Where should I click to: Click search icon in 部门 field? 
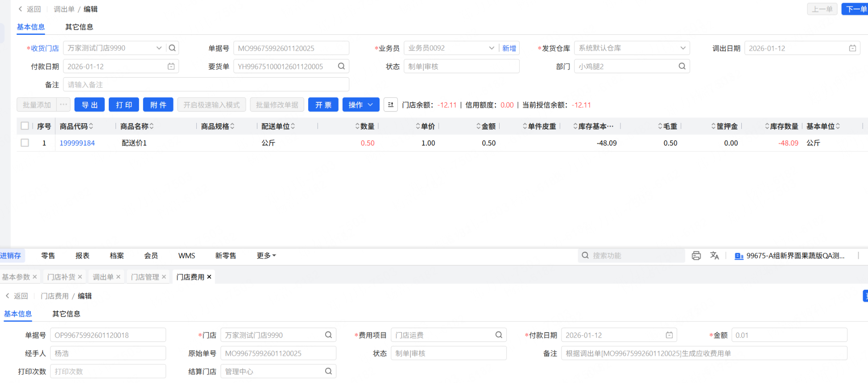coord(682,67)
